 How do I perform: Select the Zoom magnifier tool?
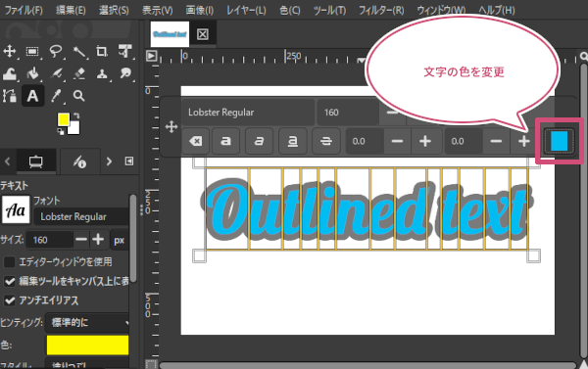pos(78,96)
